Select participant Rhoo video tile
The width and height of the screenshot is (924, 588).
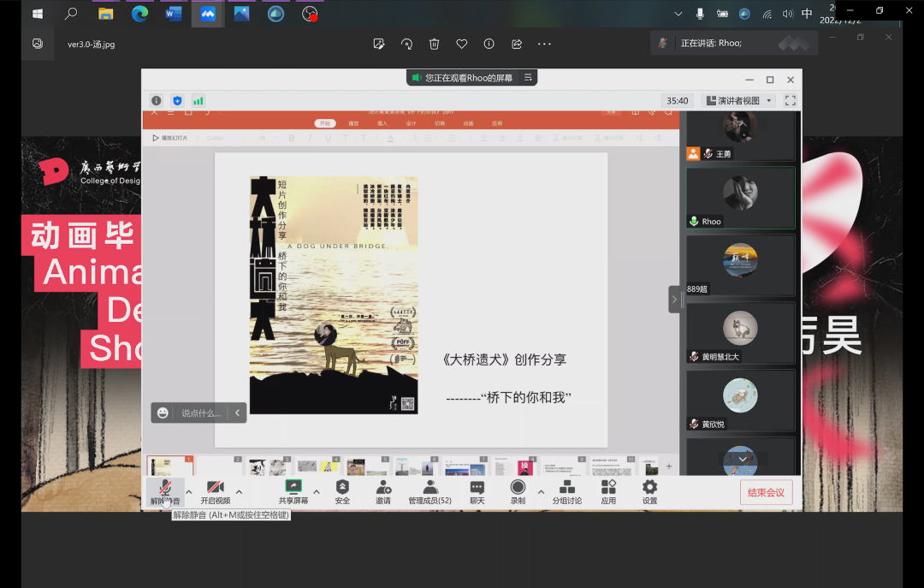coord(740,199)
